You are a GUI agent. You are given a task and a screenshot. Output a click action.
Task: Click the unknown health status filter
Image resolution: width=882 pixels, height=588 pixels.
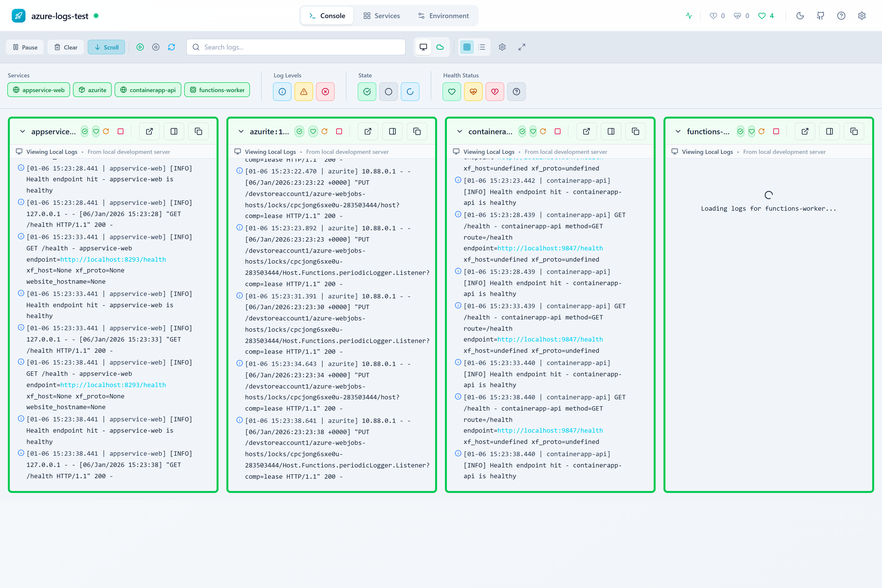point(516,91)
